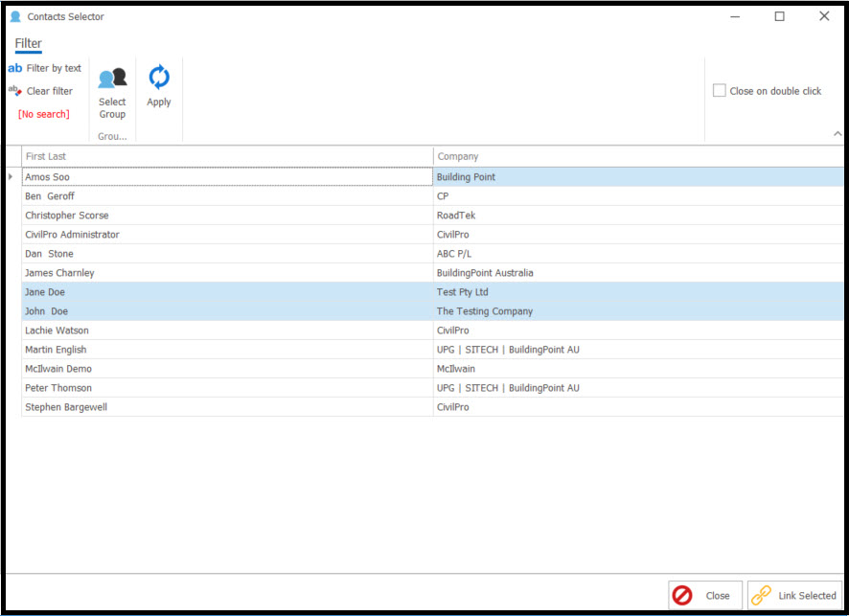849x616 pixels.
Task: Click the Link Selected chain icon
Action: 762,595
